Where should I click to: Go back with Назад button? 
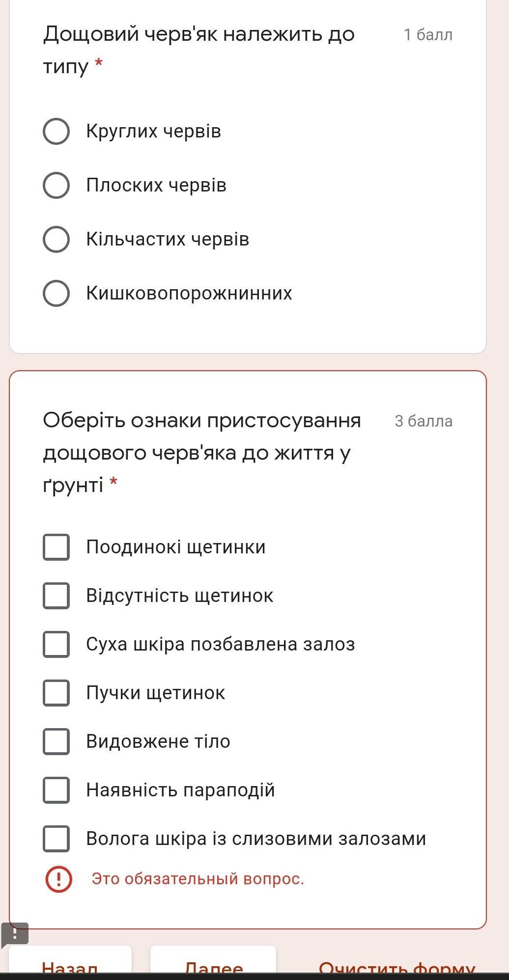point(70,962)
